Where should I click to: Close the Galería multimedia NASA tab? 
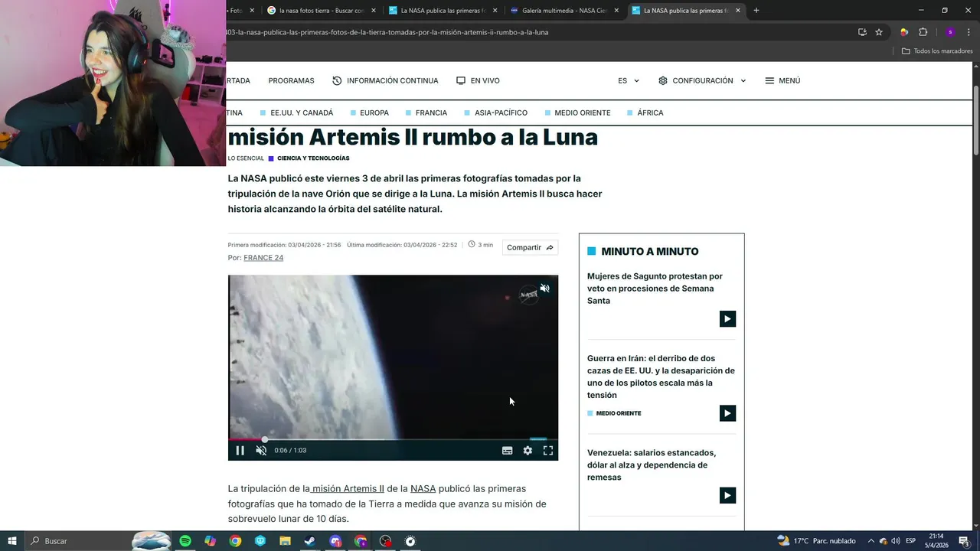coord(616,11)
